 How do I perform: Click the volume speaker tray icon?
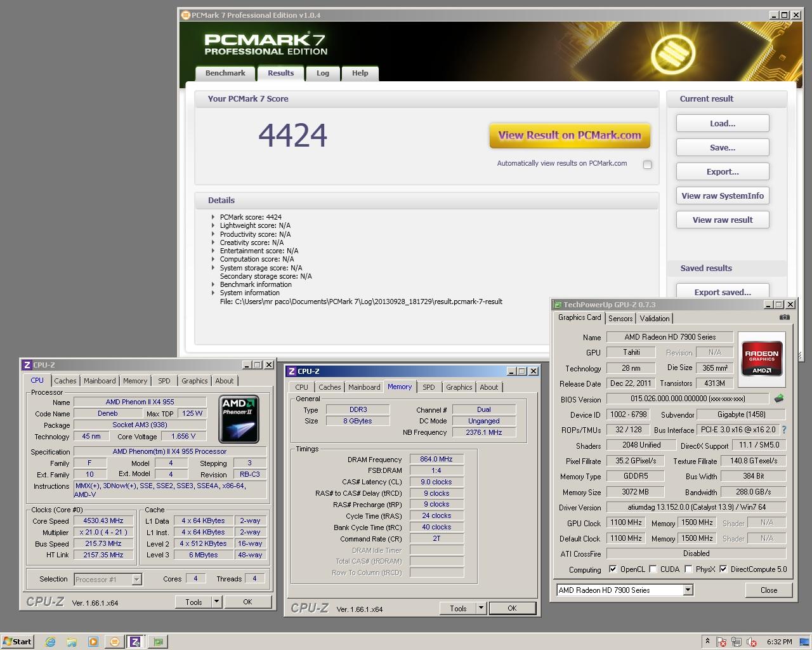752,642
